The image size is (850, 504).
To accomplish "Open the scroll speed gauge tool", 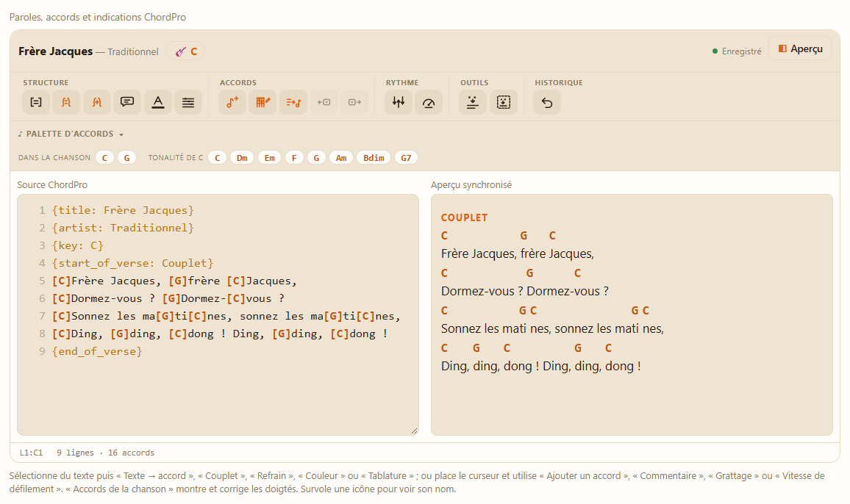I will (x=429, y=102).
